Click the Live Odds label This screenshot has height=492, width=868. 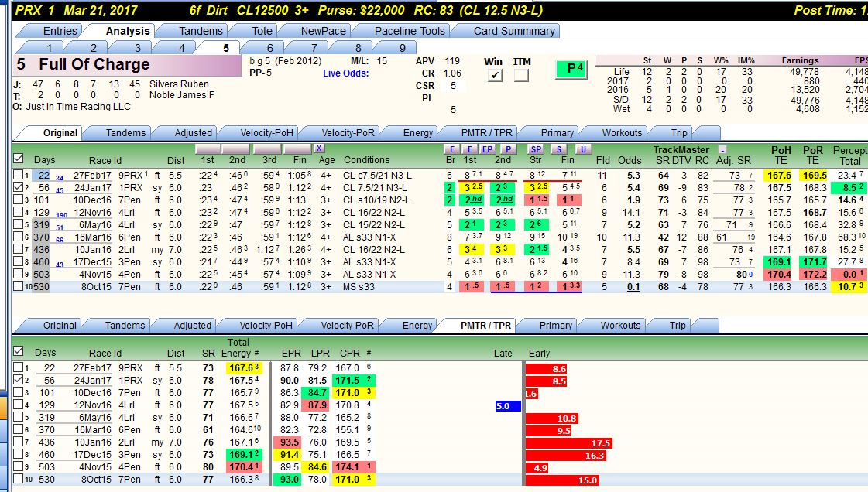point(346,73)
